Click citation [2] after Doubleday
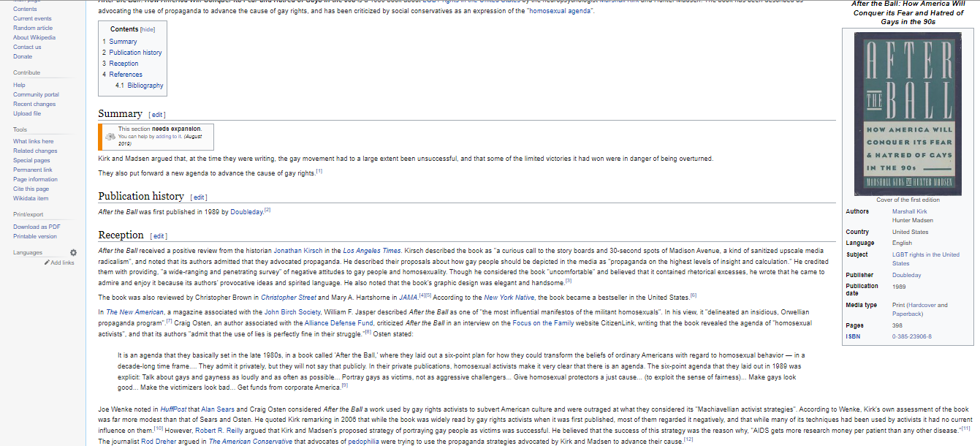980x446 pixels. click(x=267, y=210)
